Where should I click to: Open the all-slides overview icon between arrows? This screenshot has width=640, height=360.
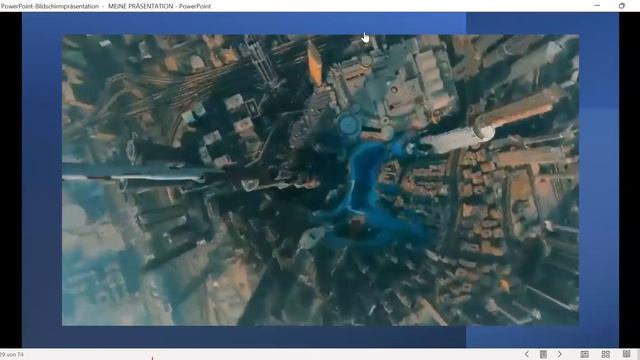tap(543, 354)
